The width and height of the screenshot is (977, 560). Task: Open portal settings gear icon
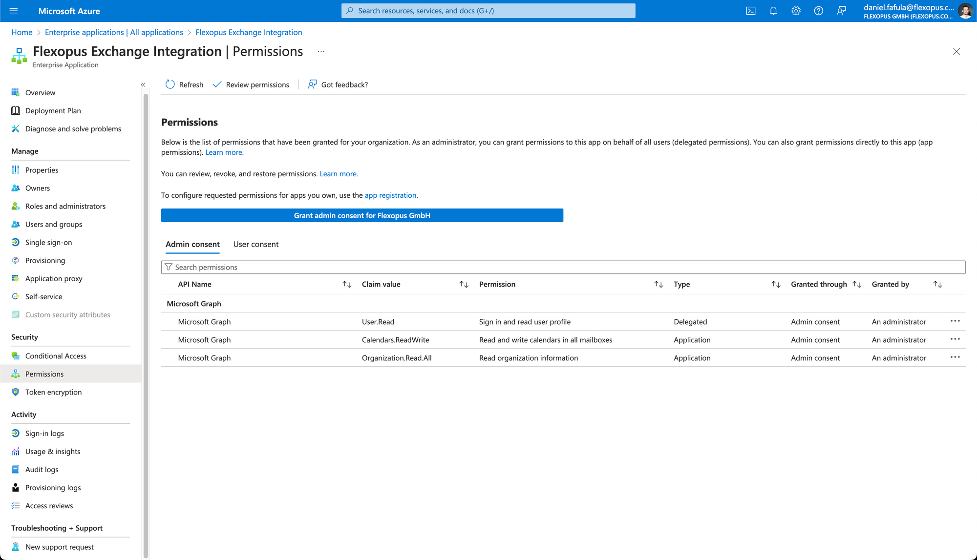click(x=796, y=11)
